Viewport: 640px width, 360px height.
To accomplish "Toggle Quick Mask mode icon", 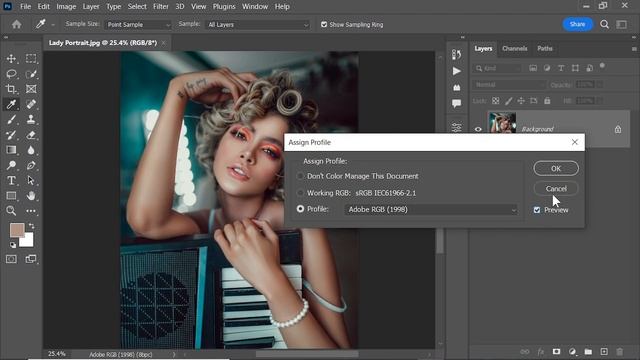I will pos(11,259).
